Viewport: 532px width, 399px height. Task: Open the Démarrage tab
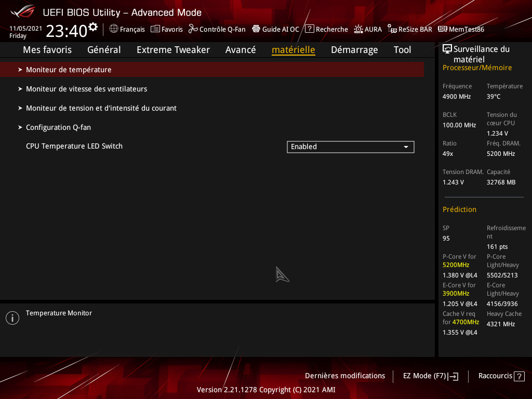pyautogui.click(x=354, y=50)
